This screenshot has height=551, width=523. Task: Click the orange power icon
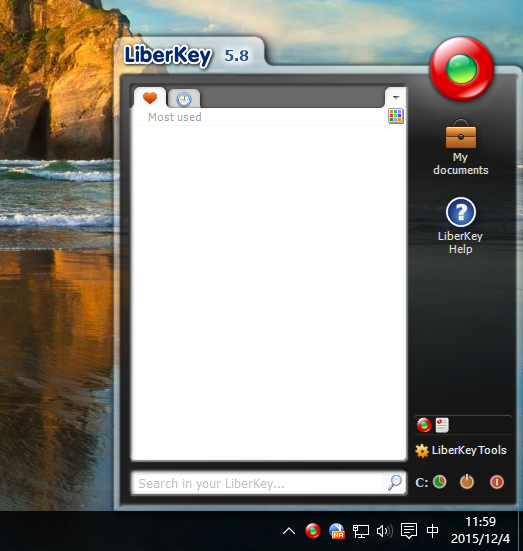tap(467, 482)
